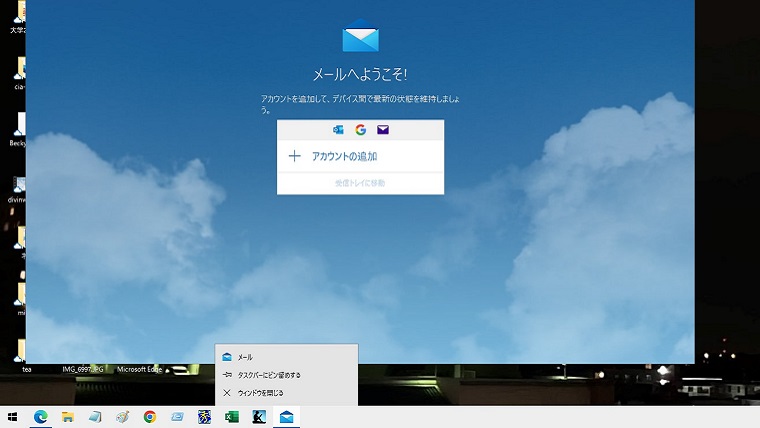Open the Japanese kanji editor icon on taskbar
The width and height of the screenshot is (760, 428).
(205, 417)
